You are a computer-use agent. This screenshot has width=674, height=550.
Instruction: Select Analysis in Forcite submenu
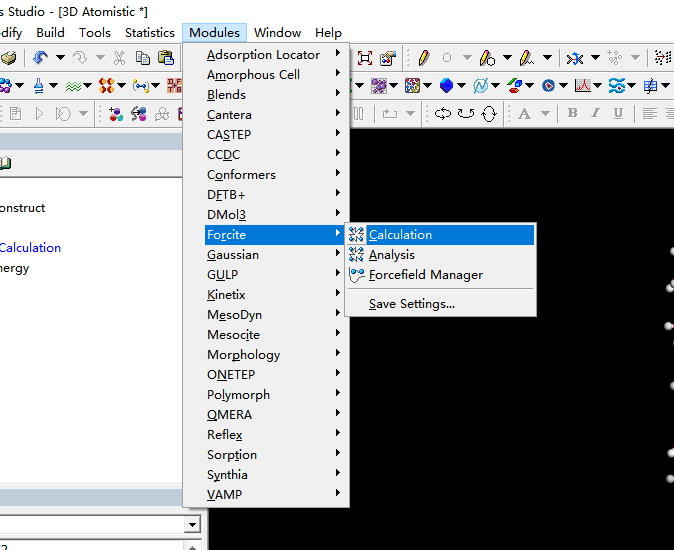[441, 255]
